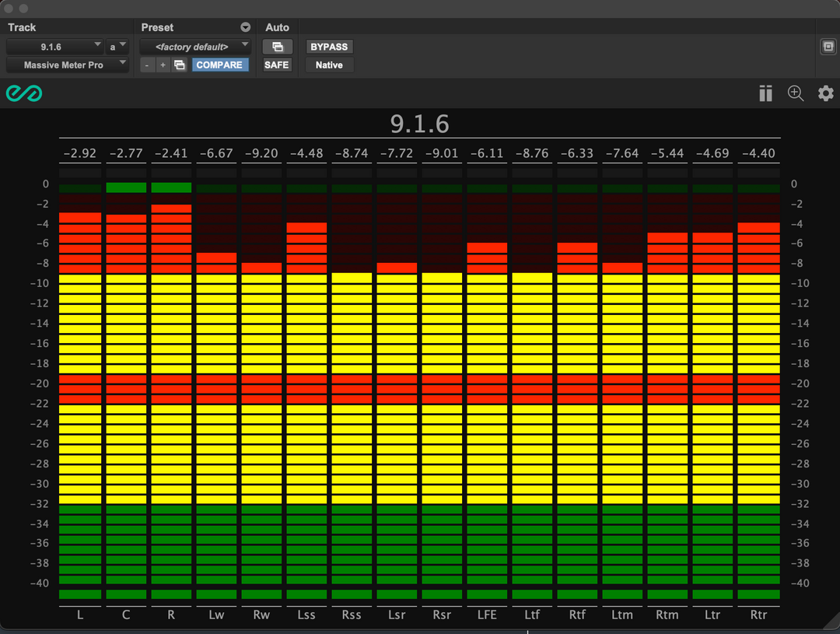Select the previous preset with minus button
This screenshot has width=840, height=634.
pos(147,65)
